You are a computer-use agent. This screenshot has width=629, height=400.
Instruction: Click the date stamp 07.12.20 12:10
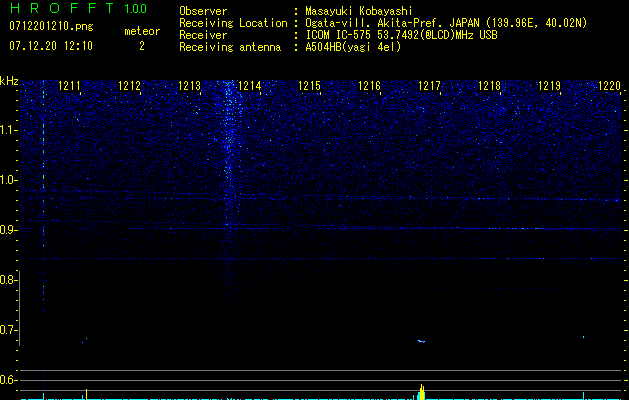(51, 46)
